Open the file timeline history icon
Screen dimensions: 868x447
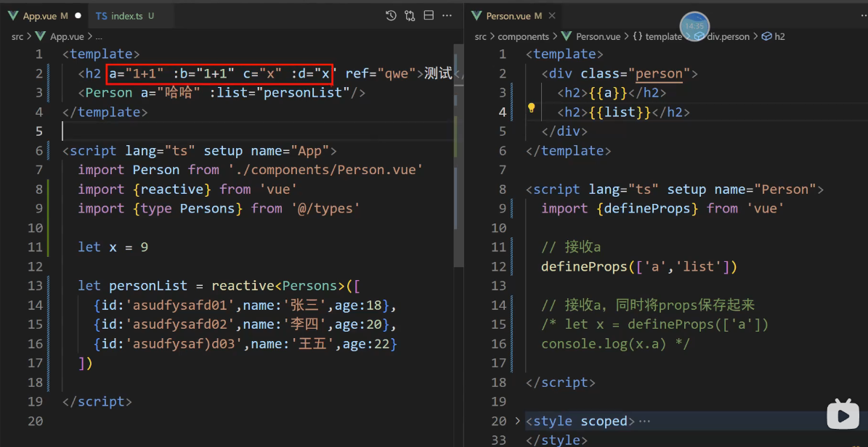[x=391, y=16]
